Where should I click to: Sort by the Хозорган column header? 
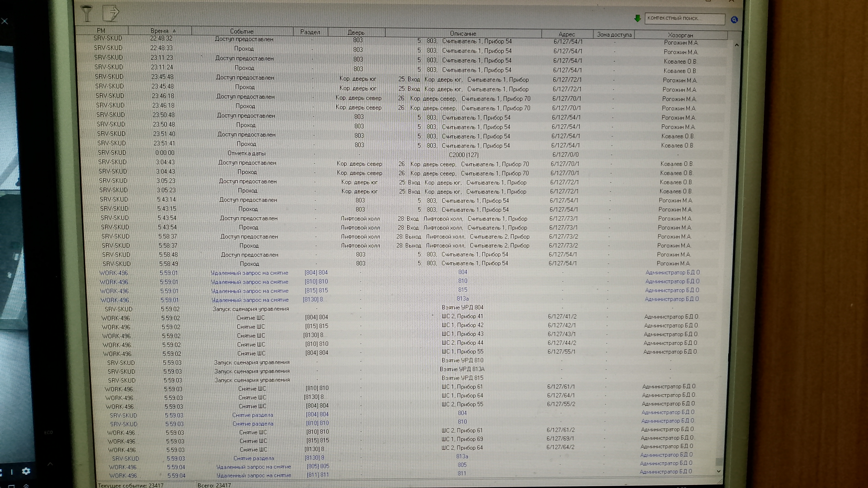click(680, 35)
